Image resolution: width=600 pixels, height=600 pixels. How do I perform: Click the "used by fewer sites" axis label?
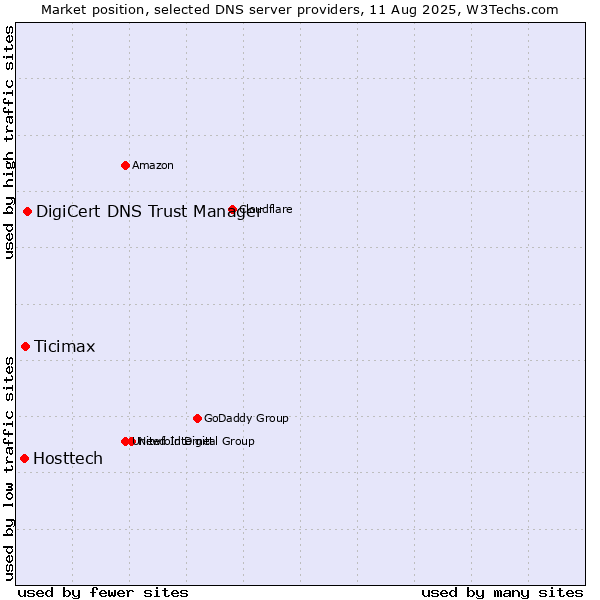click(x=103, y=593)
